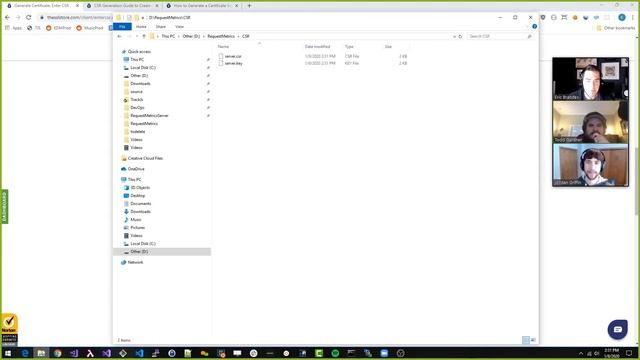Open the DevOps folder in Quick access
The width and height of the screenshot is (640, 360).
(137, 108)
